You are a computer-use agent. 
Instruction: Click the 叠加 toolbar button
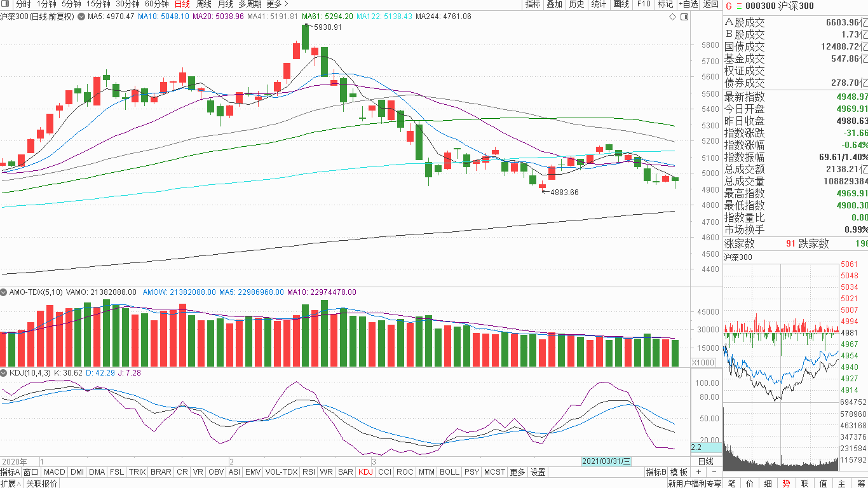554,4
